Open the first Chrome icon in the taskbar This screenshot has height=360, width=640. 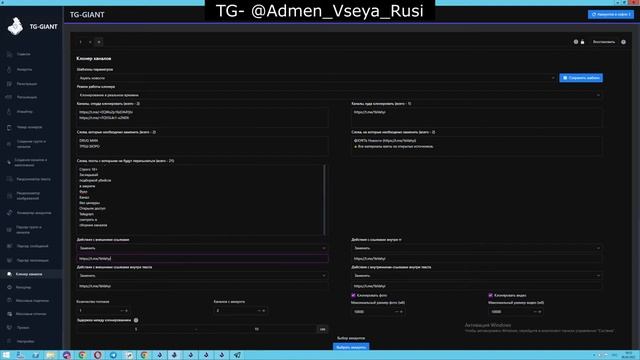coord(82,355)
